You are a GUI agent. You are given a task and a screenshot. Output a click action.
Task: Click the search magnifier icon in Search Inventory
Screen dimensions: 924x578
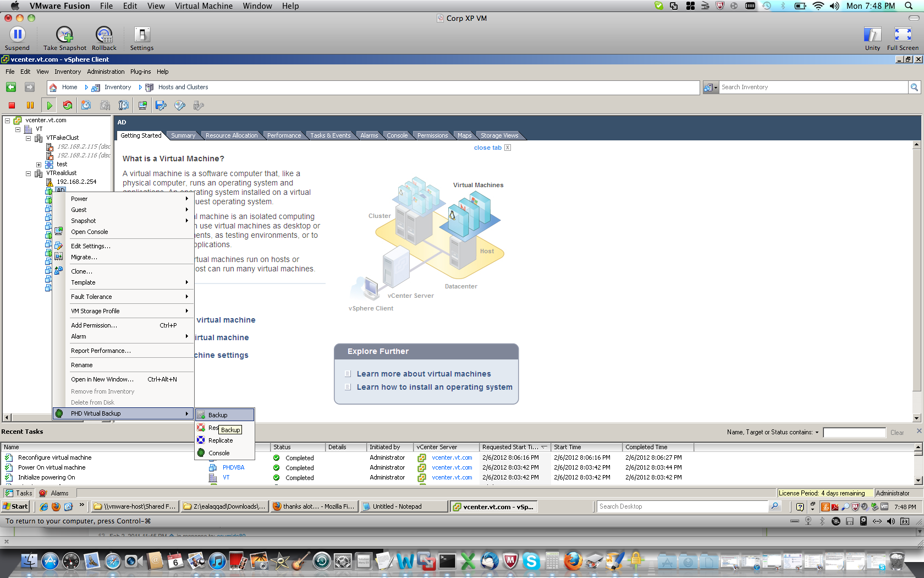pyautogui.click(x=914, y=87)
